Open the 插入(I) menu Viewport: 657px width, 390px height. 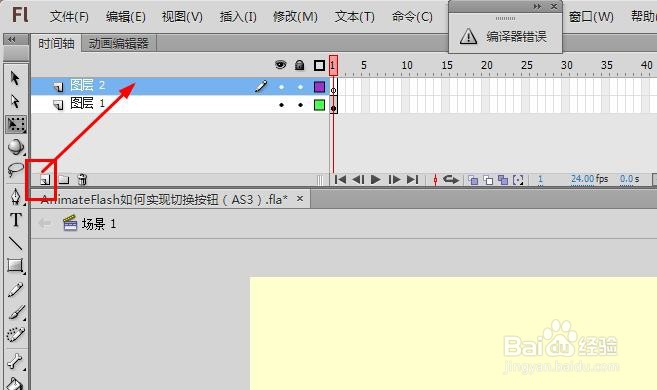coord(238,17)
